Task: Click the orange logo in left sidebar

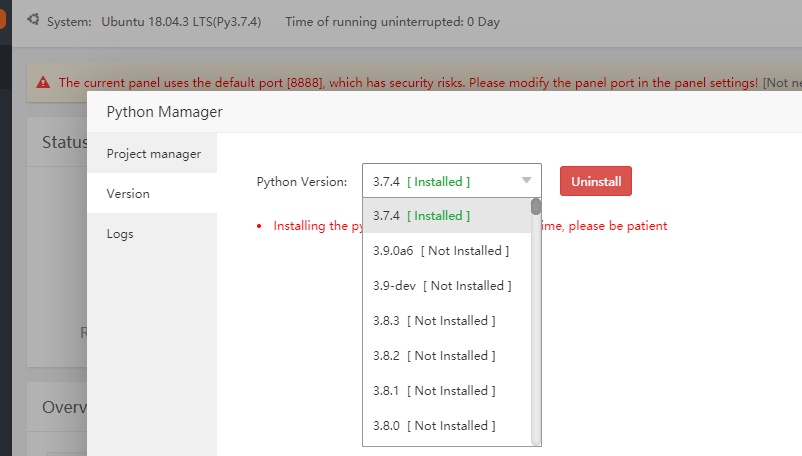Action: click(3, 20)
